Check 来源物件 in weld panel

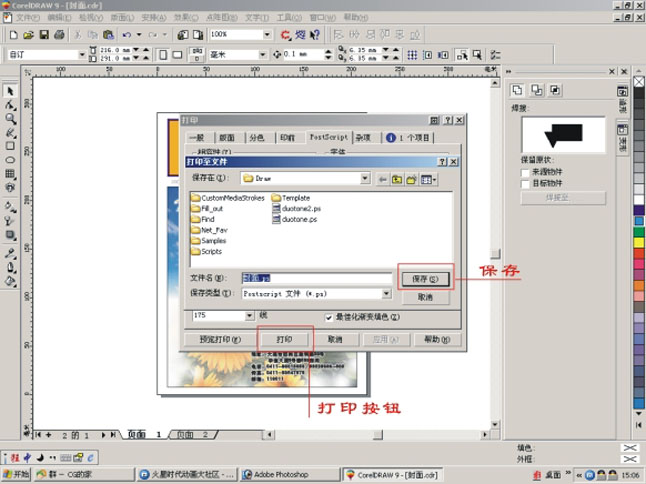pyautogui.click(x=524, y=173)
